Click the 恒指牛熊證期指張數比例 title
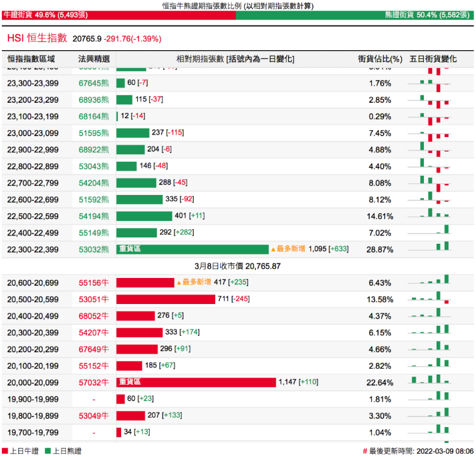Screen dimensions: 476x457 pyautogui.click(x=238, y=6)
